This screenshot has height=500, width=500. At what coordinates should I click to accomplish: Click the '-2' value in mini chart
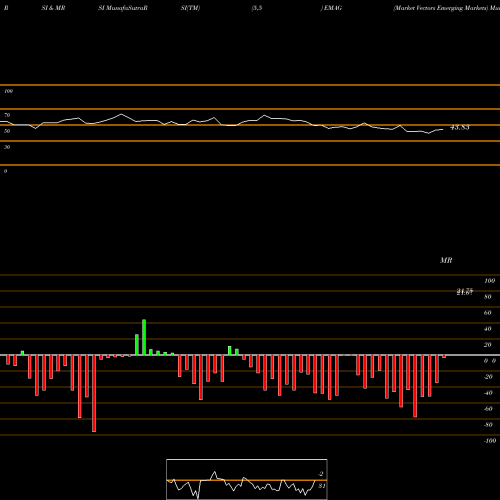click(x=321, y=474)
